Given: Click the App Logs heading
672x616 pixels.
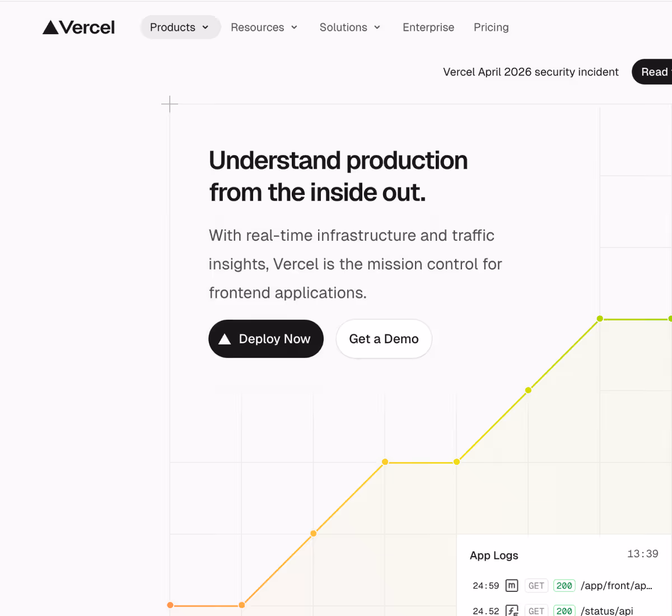Looking at the screenshot, I should click(494, 556).
